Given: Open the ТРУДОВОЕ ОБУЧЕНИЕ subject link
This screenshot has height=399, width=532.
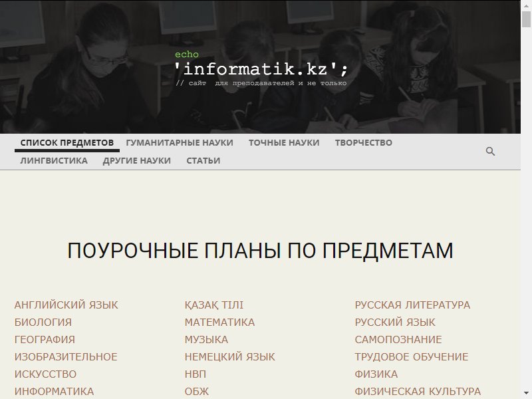Looking at the screenshot, I should 412,356.
